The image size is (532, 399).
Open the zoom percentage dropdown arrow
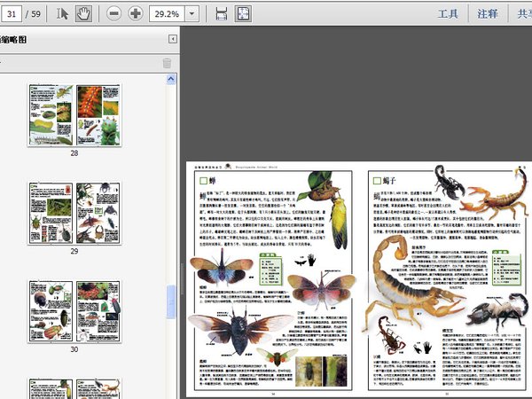point(193,14)
